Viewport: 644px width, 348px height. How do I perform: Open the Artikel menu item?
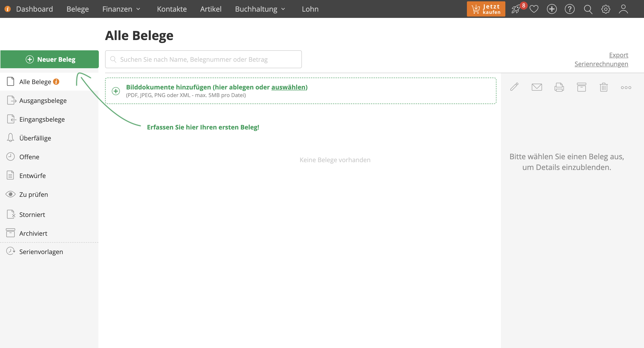point(211,9)
